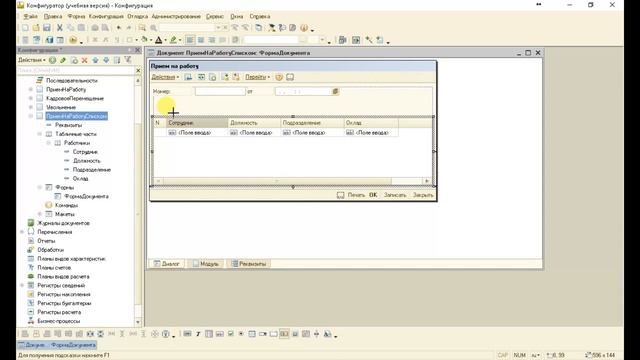Click the help icon on form command bar

pos(279,77)
